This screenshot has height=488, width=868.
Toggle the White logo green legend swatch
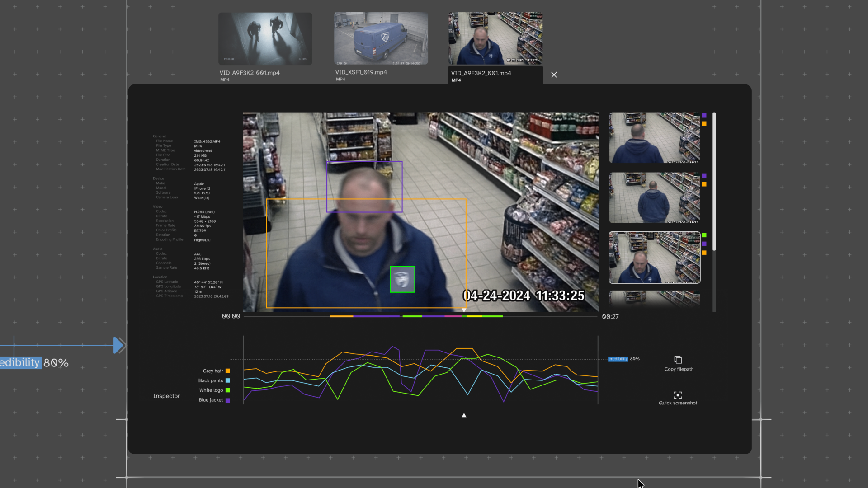pos(228,390)
